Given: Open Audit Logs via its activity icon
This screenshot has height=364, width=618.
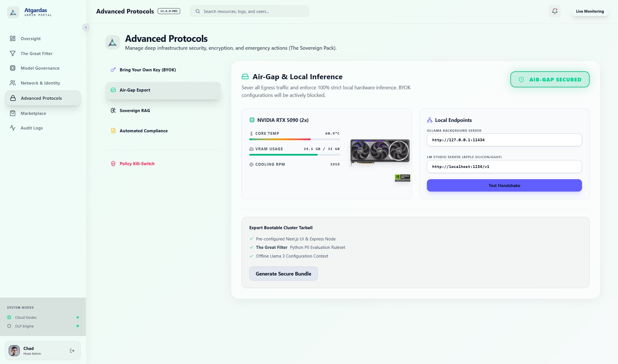Looking at the screenshot, I should pos(13,128).
